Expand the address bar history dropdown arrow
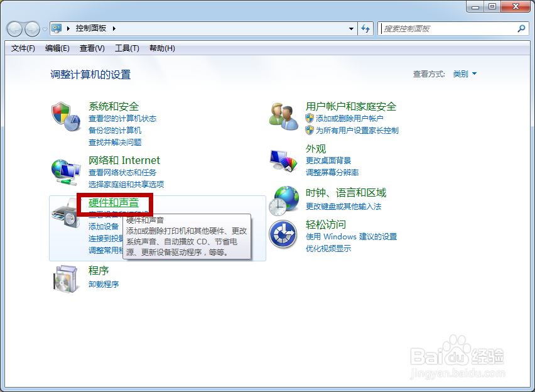The width and height of the screenshot is (535, 392). [x=352, y=28]
